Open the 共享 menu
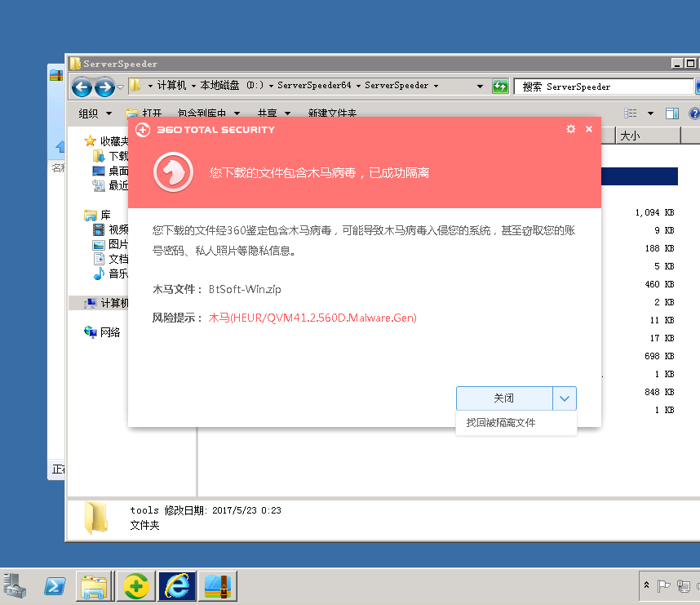 [273, 113]
